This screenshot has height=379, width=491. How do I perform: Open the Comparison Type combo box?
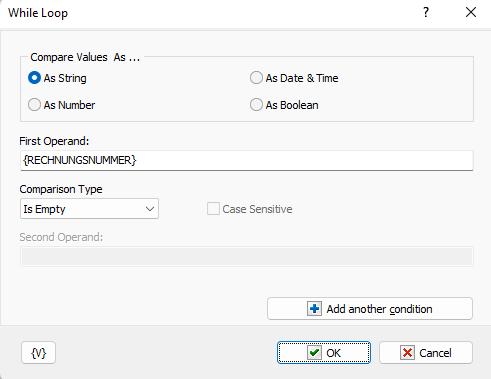point(89,209)
